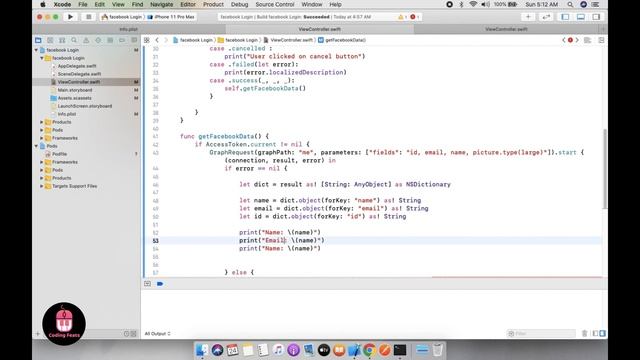Toggle breakpoints activation in debug bar
The image size is (640, 360).
[x=160, y=284]
